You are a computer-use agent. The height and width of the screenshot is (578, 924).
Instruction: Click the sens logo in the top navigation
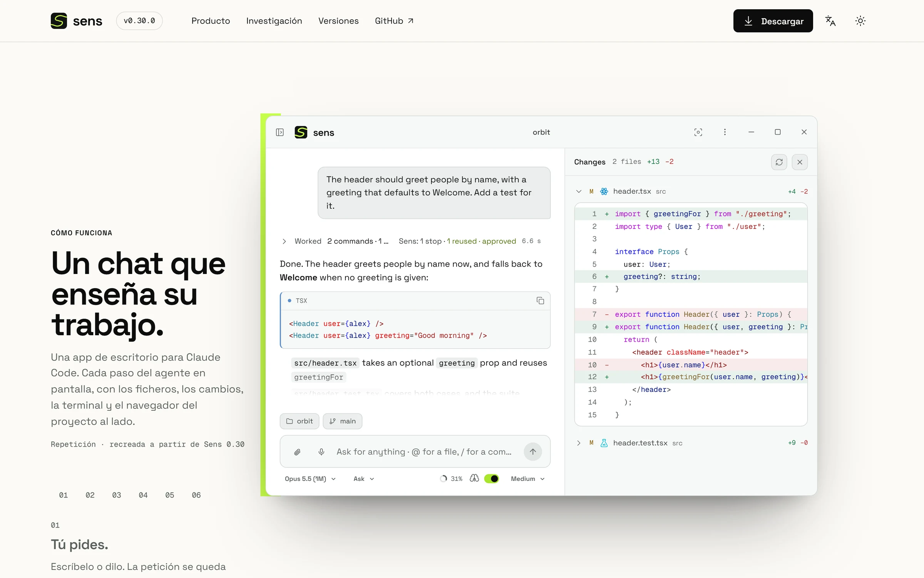point(76,21)
